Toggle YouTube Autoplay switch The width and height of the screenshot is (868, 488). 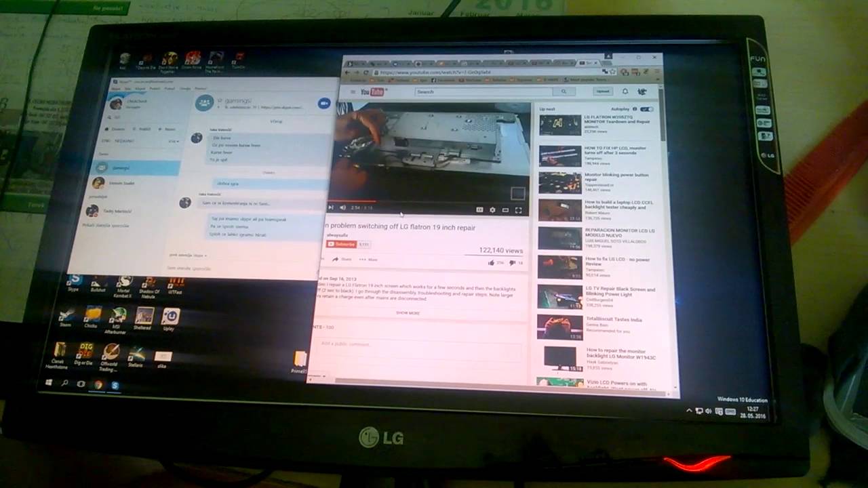[x=647, y=108]
